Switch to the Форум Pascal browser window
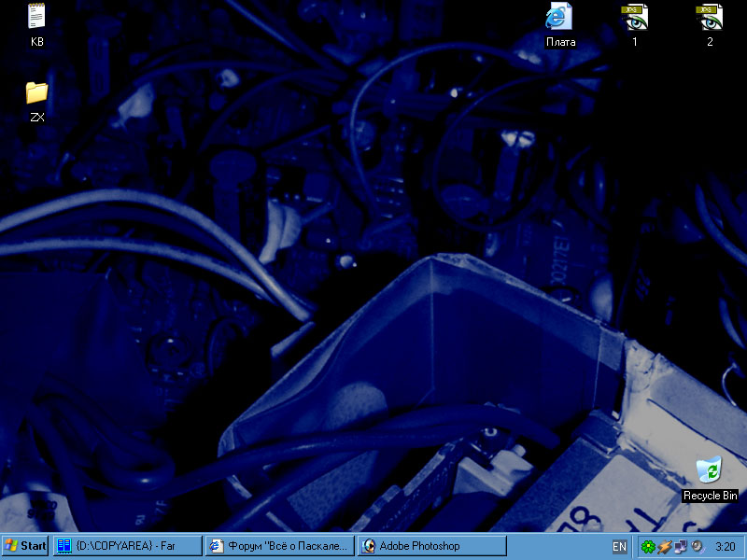Screen dimensions: 747x560 click(x=279, y=546)
